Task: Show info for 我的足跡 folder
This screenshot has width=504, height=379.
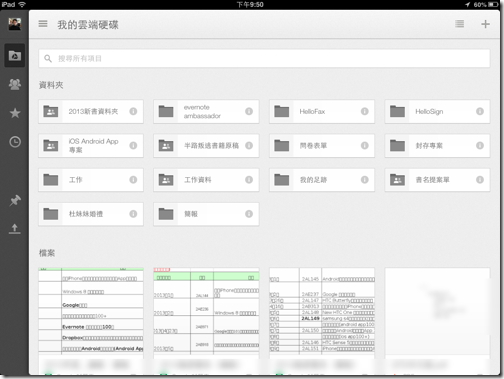Action: (x=365, y=180)
